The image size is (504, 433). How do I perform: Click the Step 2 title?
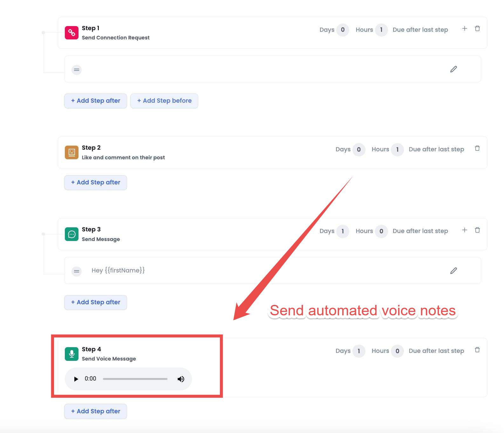(91, 148)
